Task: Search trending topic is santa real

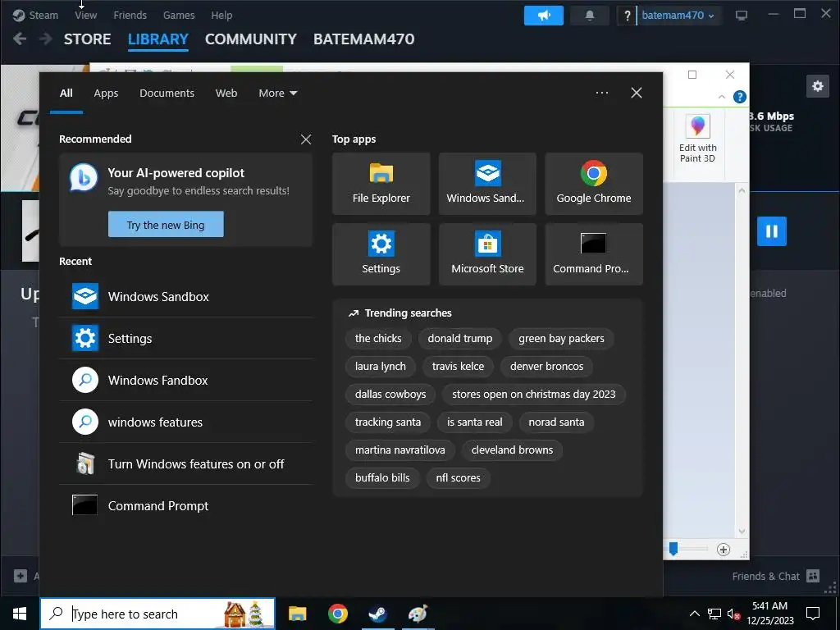Action: tap(475, 422)
